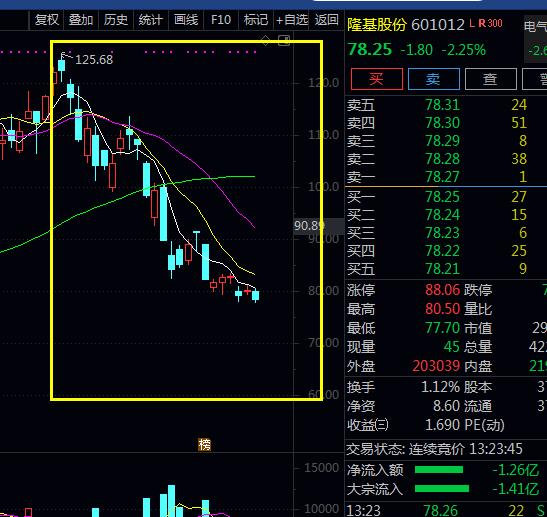
Task: Click the 最高 high value 80.50
Action: 442,309
